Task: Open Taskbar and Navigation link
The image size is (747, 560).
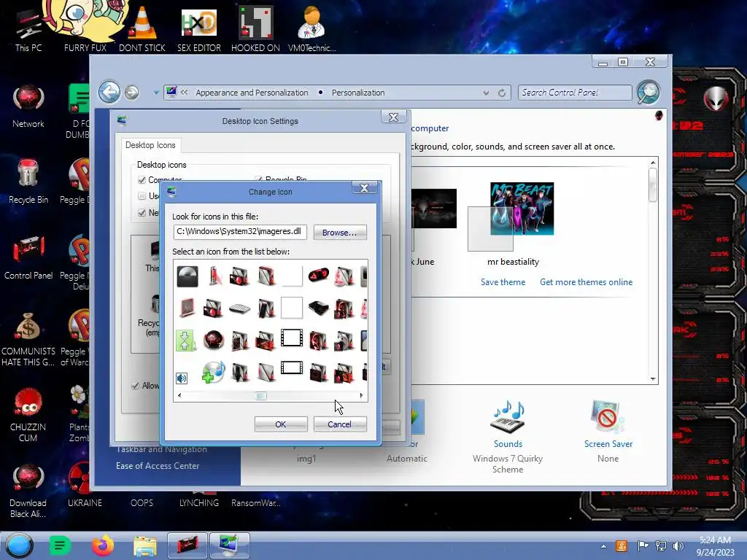Action: tap(161, 449)
